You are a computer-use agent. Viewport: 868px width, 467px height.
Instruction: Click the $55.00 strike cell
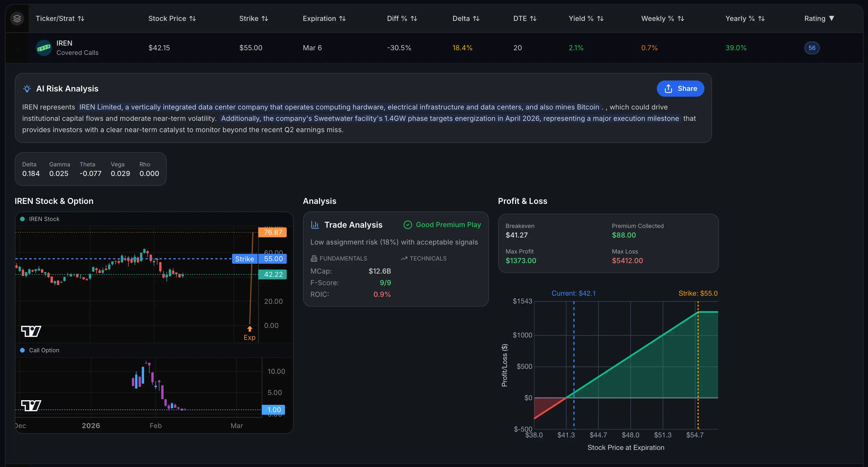tap(251, 48)
